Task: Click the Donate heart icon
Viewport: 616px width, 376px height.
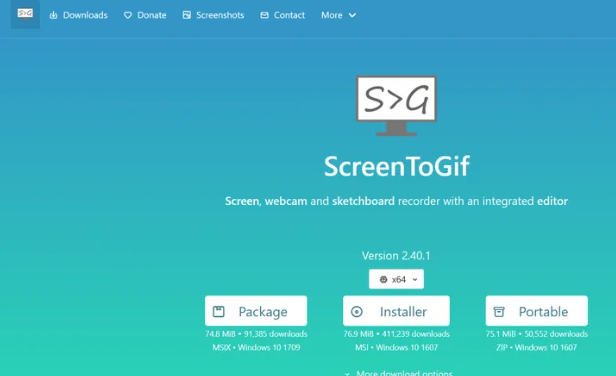Action: click(x=128, y=15)
